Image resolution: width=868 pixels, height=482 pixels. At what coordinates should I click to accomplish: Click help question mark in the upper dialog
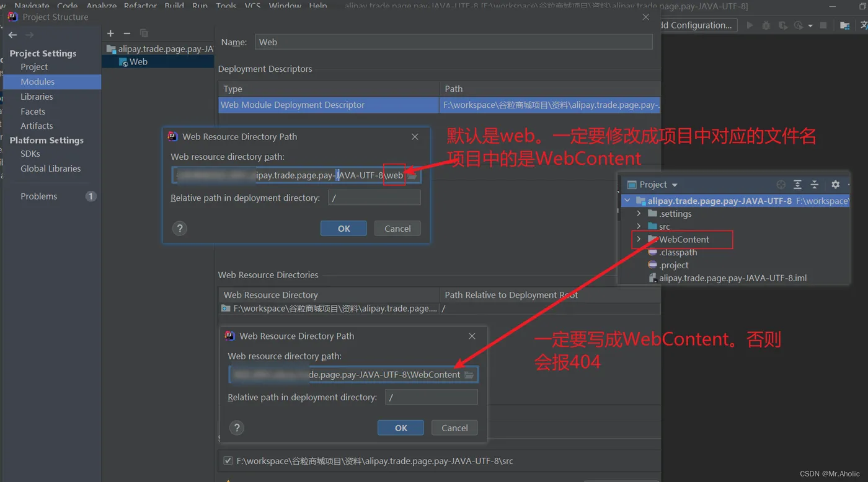(180, 229)
